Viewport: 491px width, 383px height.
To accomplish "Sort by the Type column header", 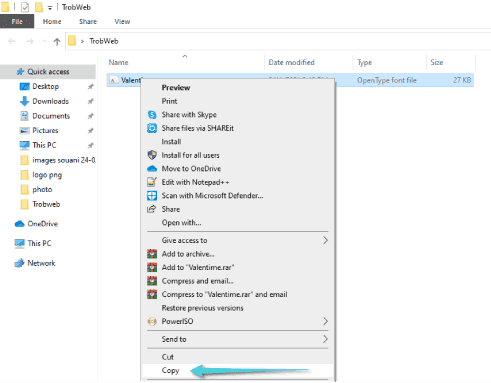I will pyautogui.click(x=390, y=62).
